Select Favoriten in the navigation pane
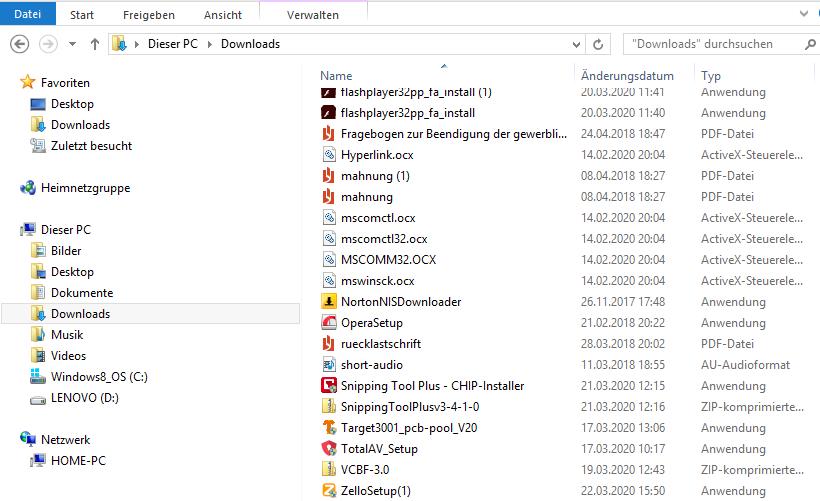 coord(65,83)
